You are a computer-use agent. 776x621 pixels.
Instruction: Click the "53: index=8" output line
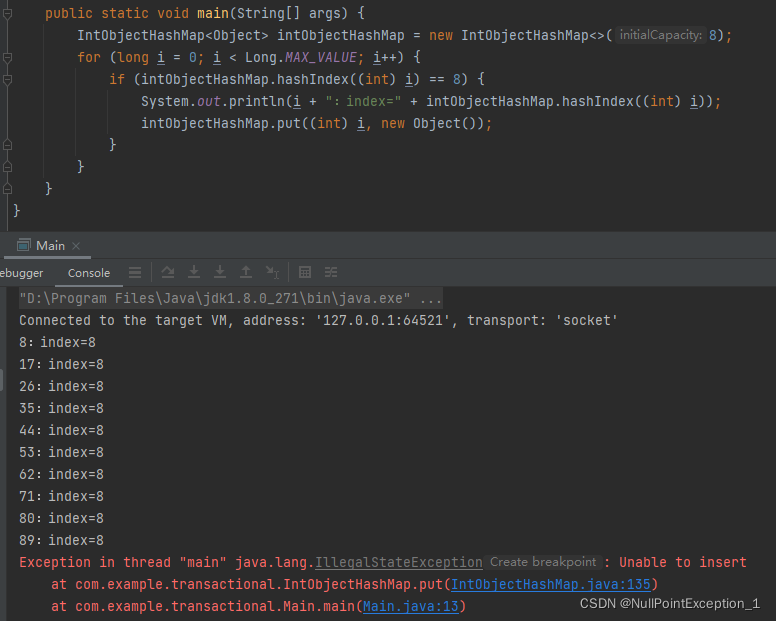click(61, 453)
